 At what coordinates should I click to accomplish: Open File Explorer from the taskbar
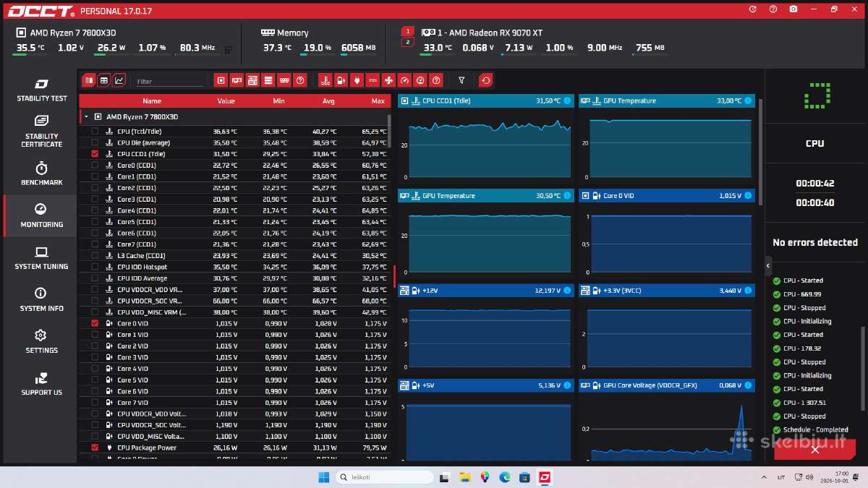(x=465, y=477)
